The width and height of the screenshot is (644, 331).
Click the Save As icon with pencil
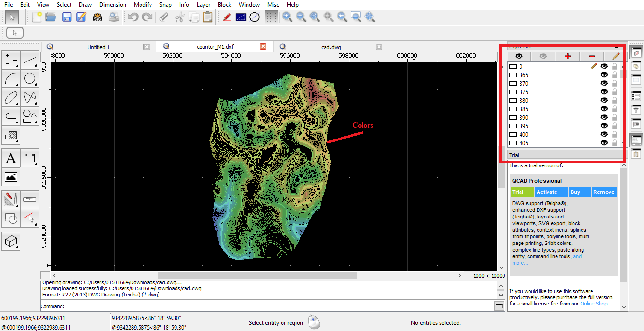click(x=81, y=17)
